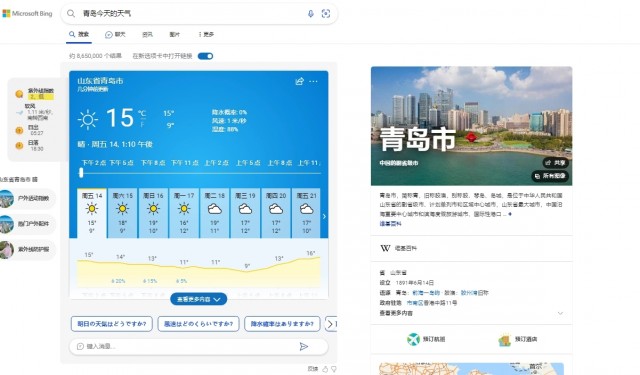Show next forecast days with right arrow
640x375 pixels.
[x=324, y=216]
